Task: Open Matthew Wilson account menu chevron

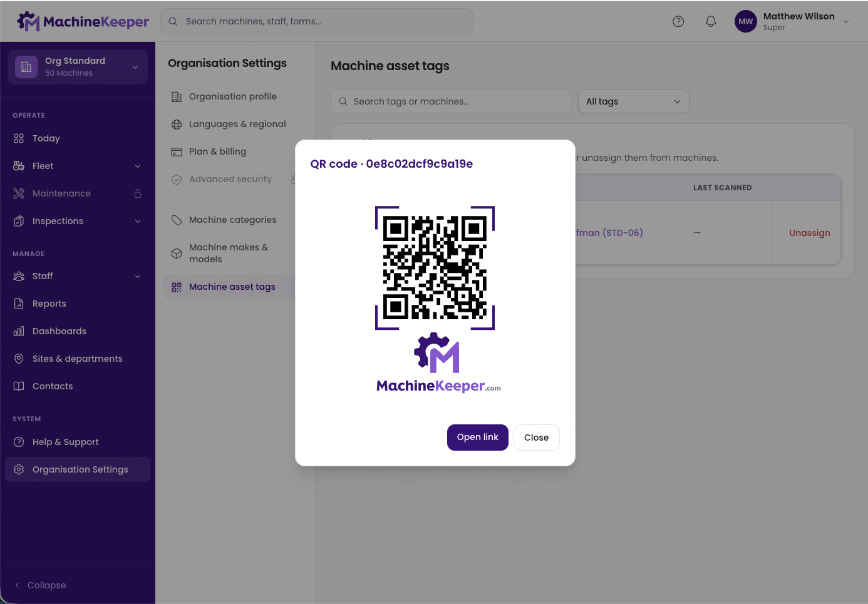Action: click(x=846, y=21)
